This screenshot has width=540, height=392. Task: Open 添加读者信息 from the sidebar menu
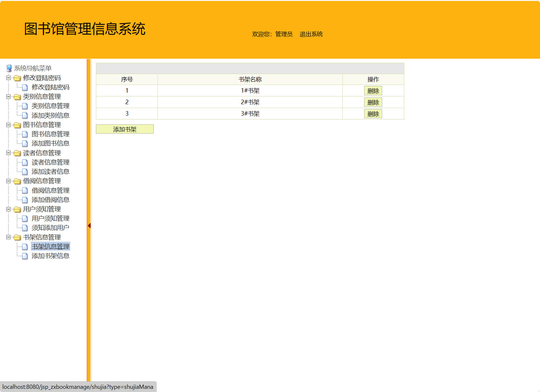click(51, 171)
